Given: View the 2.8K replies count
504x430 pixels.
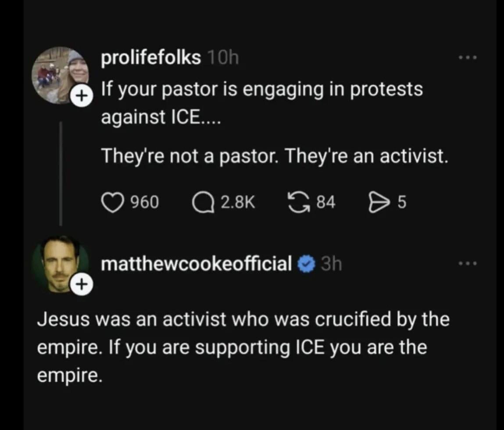Looking at the screenshot, I should [237, 202].
